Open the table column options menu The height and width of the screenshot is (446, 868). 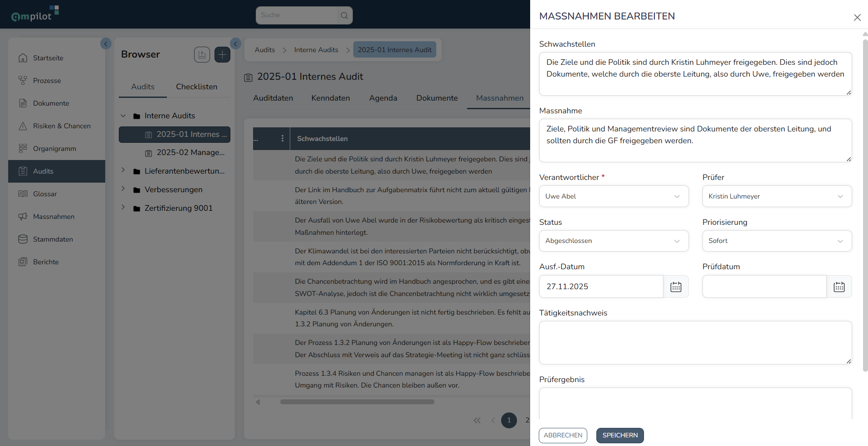[283, 138]
